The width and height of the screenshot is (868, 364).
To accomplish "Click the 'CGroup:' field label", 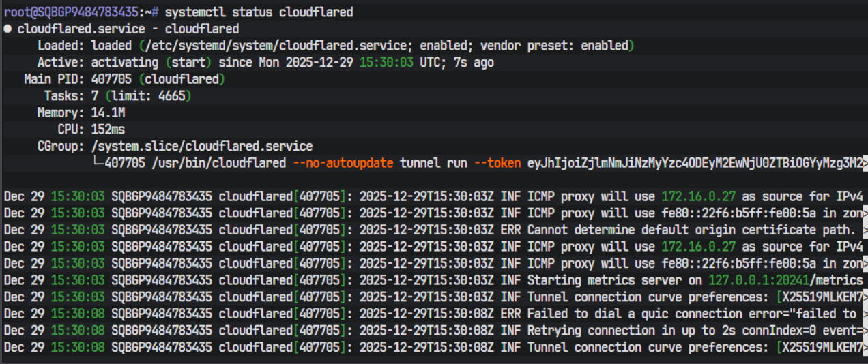I will [x=61, y=146].
